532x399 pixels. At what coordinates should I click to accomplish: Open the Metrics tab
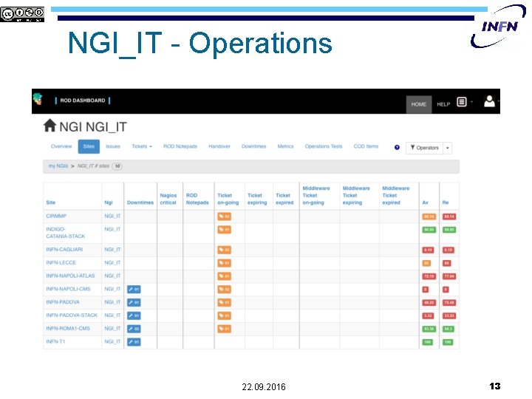[285, 146]
